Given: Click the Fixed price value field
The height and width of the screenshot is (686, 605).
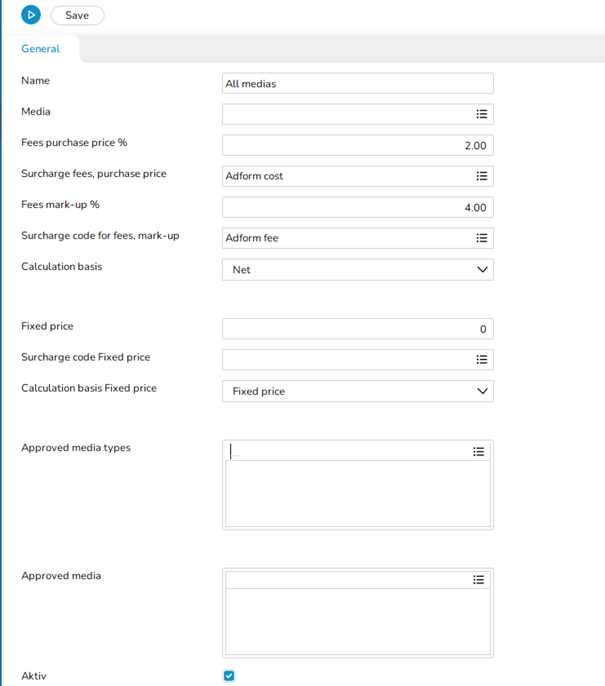Looking at the screenshot, I should pos(356,329).
